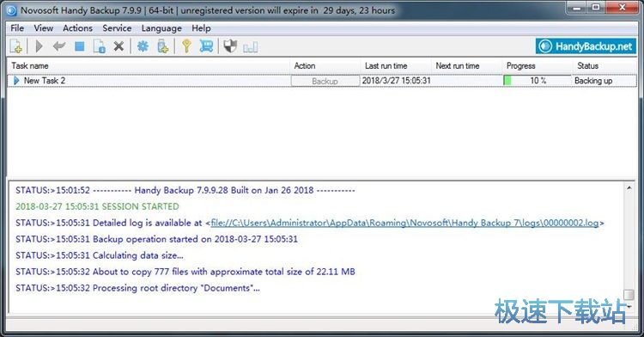The image size is (644, 337).
Task: Click the log panel scrollbar thumb
Action: [x=629, y=295]
